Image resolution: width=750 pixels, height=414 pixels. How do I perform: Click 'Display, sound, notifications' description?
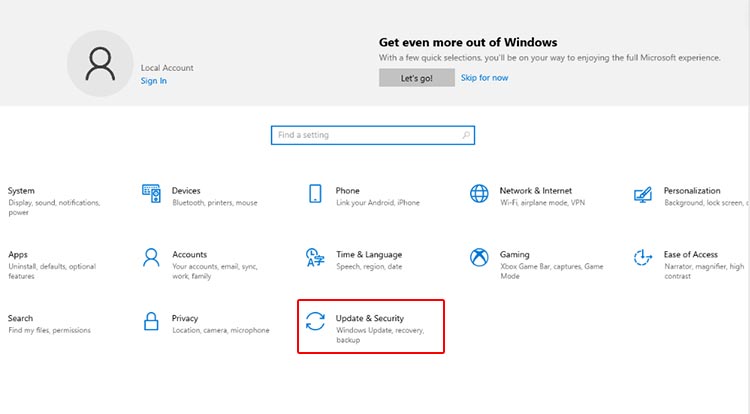pyautogui.click(x=54, y=207)
